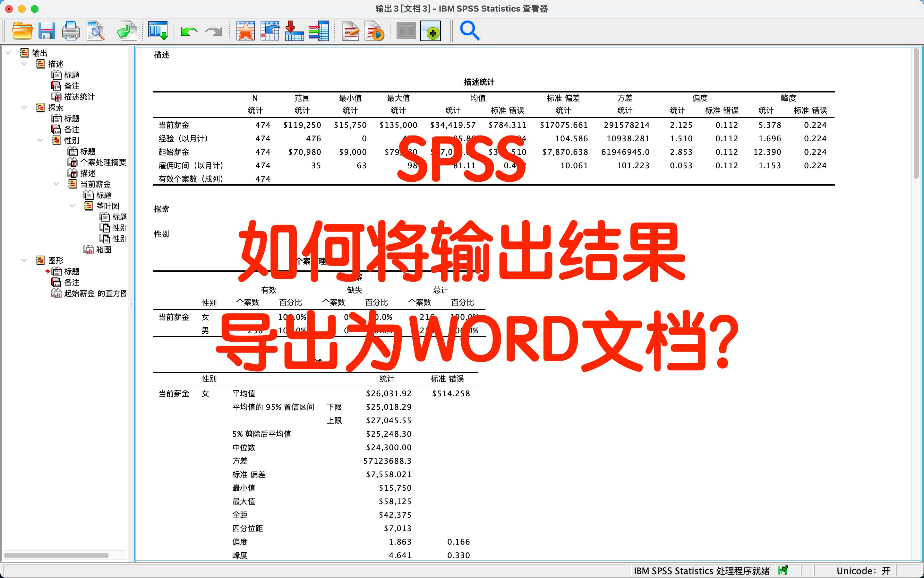Click the 中位数 row label
This screenshot has width=924, height=578.
(x=244, y=447)
